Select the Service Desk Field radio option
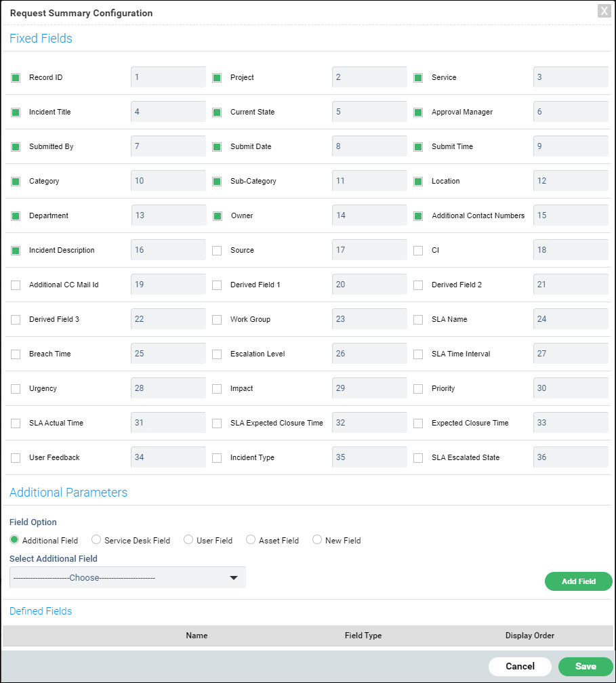This screenshot has width=616, height=683. [x=96, y=540]
